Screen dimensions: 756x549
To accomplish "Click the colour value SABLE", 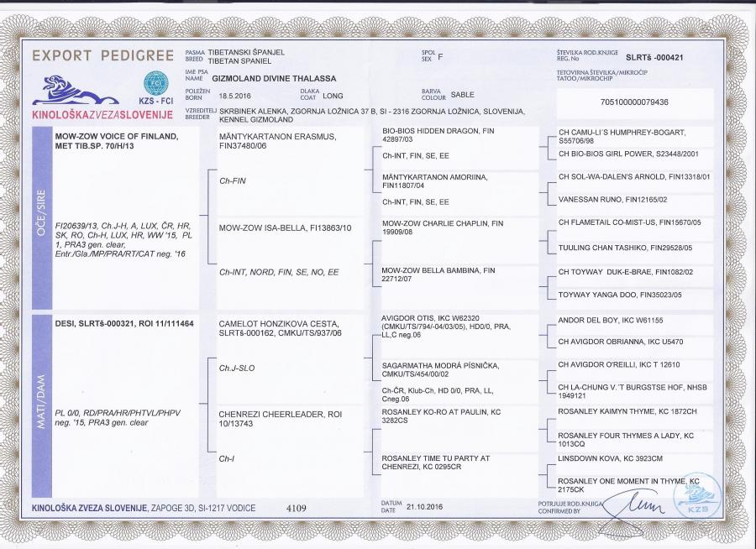I will pos(462,95).
